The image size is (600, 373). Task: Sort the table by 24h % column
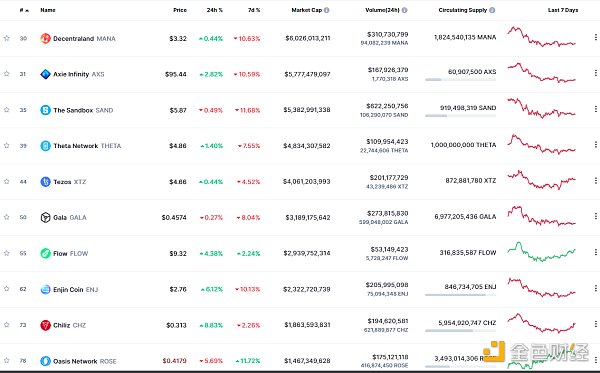215,10
